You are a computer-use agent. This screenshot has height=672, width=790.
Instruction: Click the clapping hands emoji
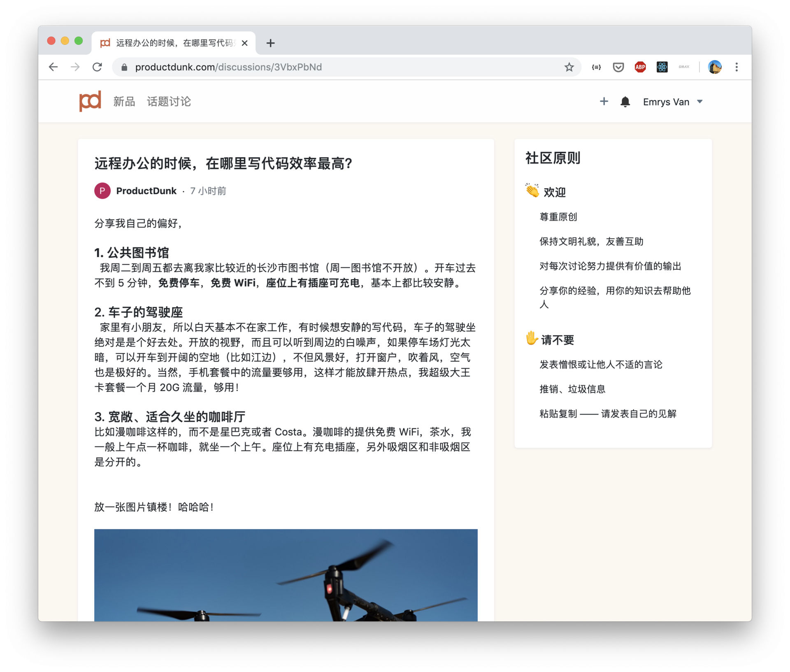532,191
